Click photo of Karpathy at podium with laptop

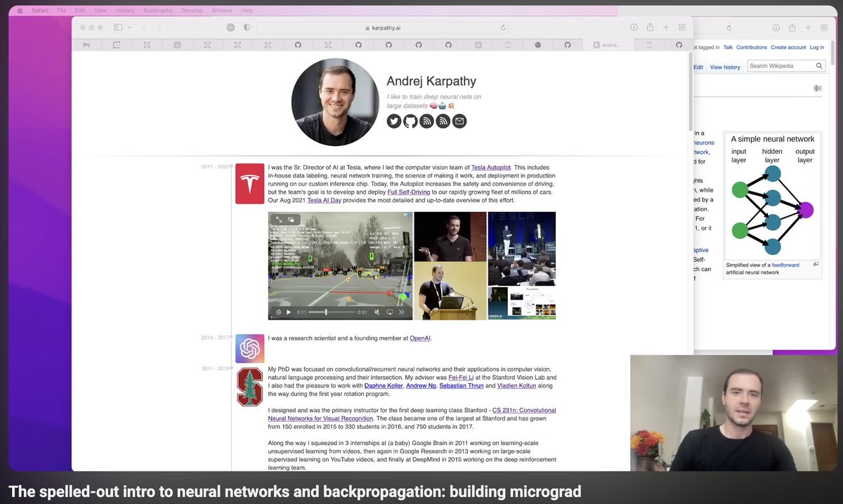click(450, 291)
